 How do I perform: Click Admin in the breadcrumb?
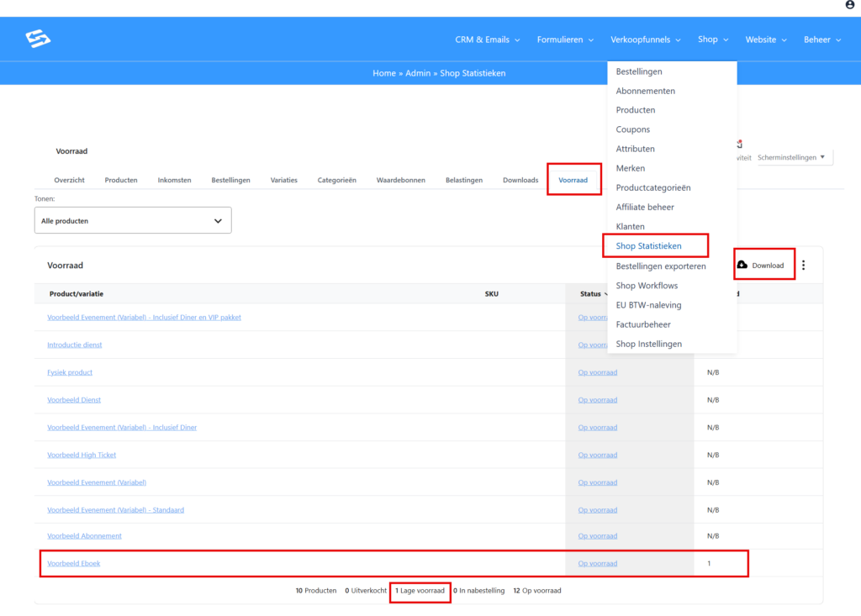(x=417, y=73)
